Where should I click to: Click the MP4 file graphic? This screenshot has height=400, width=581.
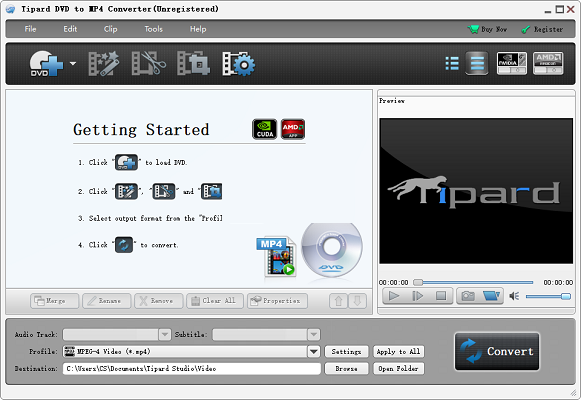point(276,257)
